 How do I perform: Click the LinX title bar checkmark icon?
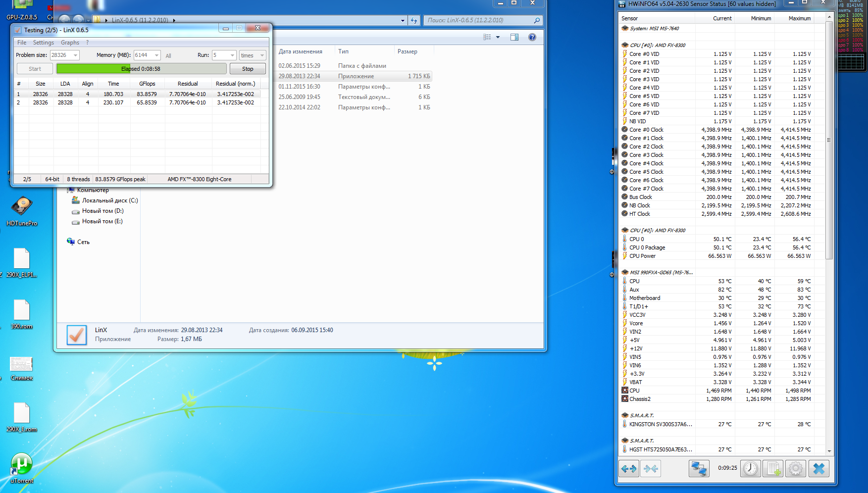[x=18, y=30]
